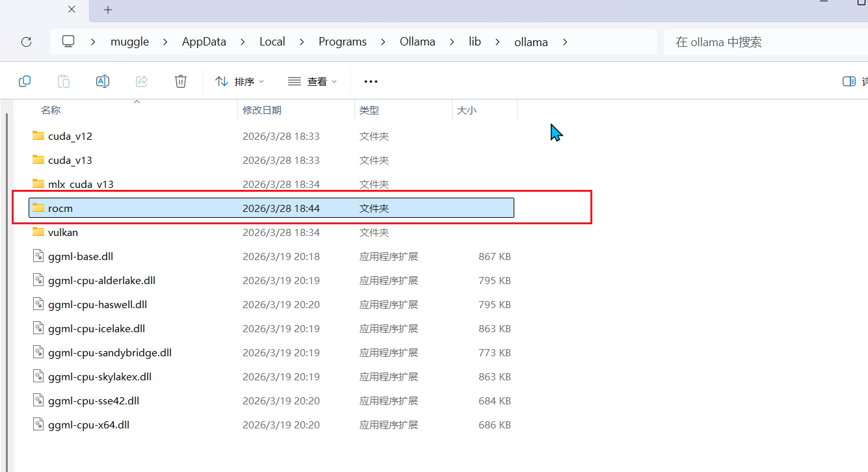Click the This PC monitor icon in the breadcrumb
This screenshot has width=868, height=472.
[68, 42]
